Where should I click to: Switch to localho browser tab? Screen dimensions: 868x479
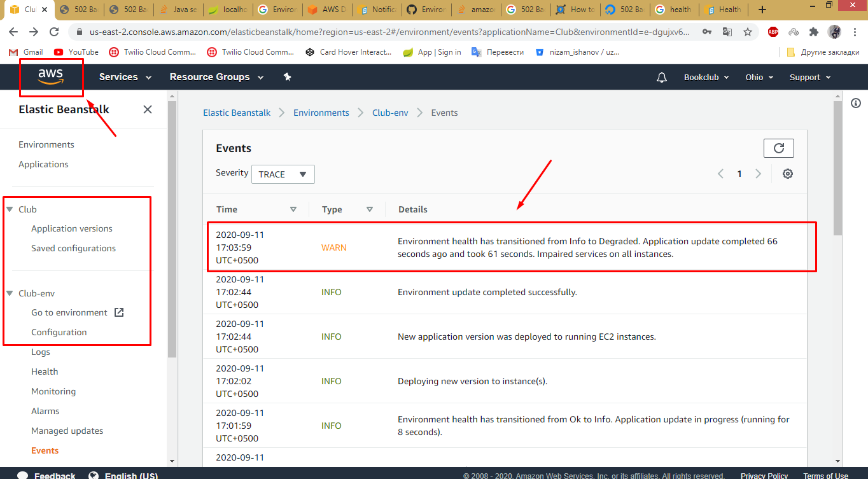[x=228, y=10]
